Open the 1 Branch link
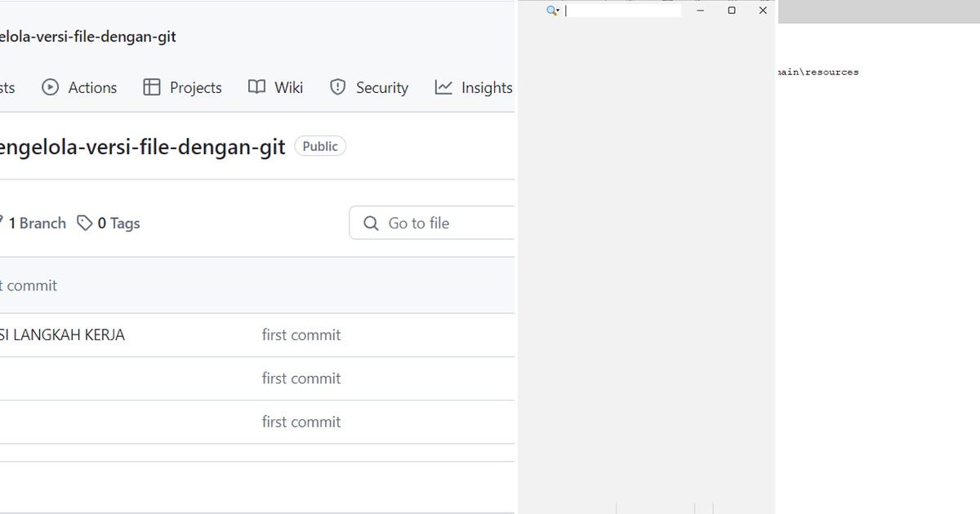Screen dimensions: 980x514 (x=38, y=222)
